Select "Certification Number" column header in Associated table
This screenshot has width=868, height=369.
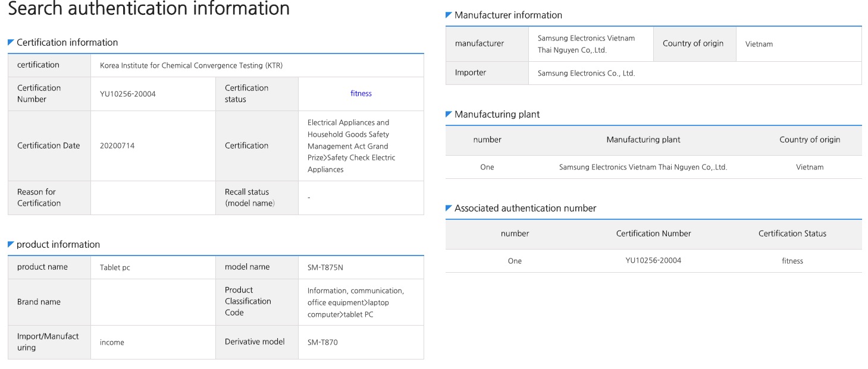coord(653,234)
